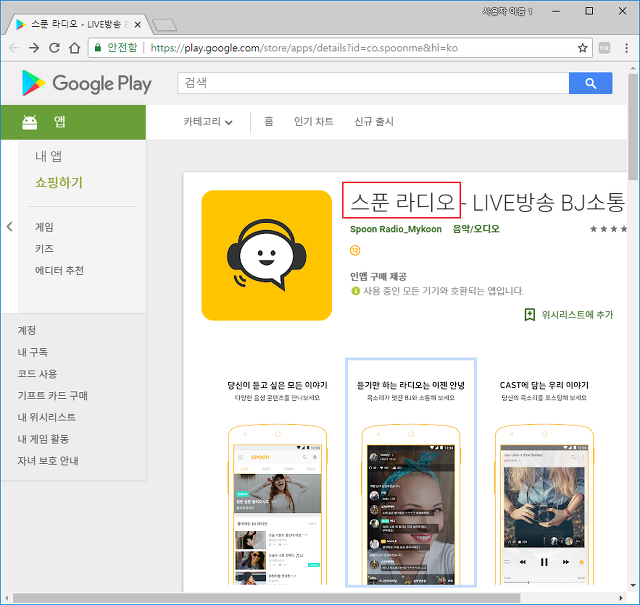Open 음악/오디오 category link

[x=476, y=229]
